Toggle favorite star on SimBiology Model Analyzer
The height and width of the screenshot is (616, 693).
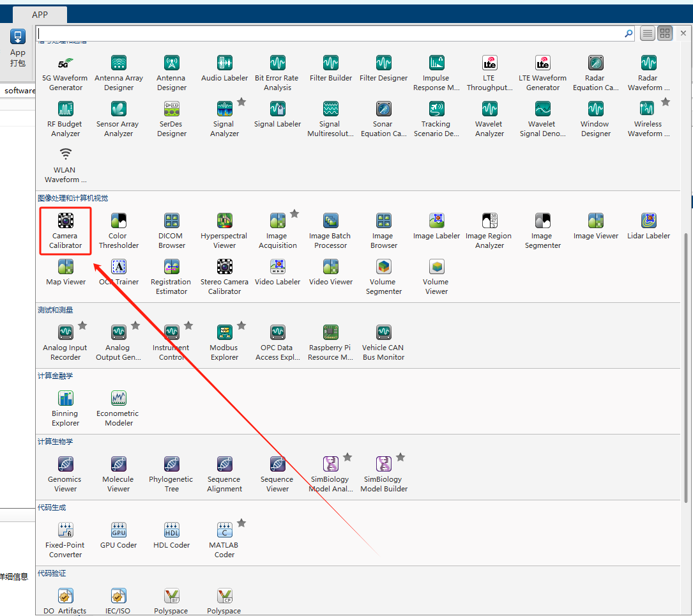pyautogui.click(x=348, y=458)
